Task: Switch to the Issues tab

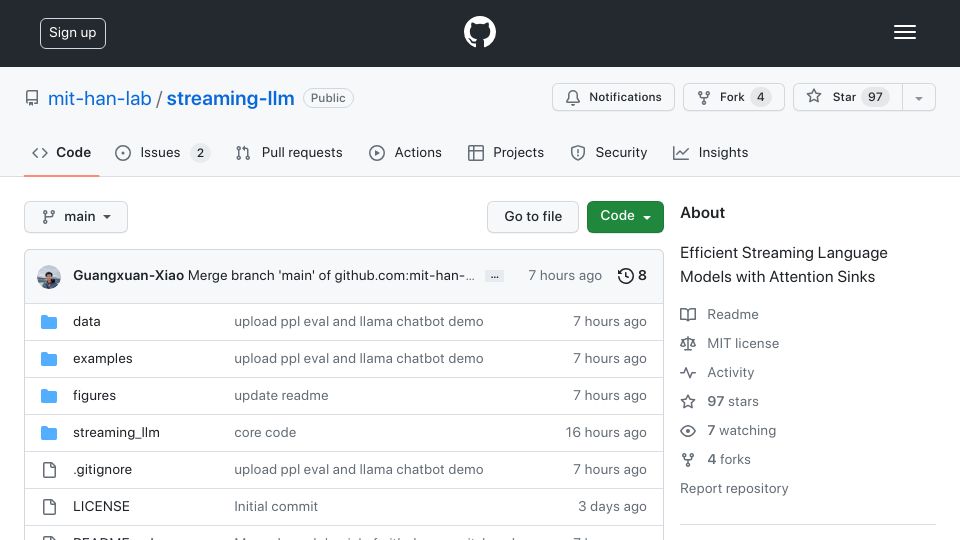Action: coord(162,152)
